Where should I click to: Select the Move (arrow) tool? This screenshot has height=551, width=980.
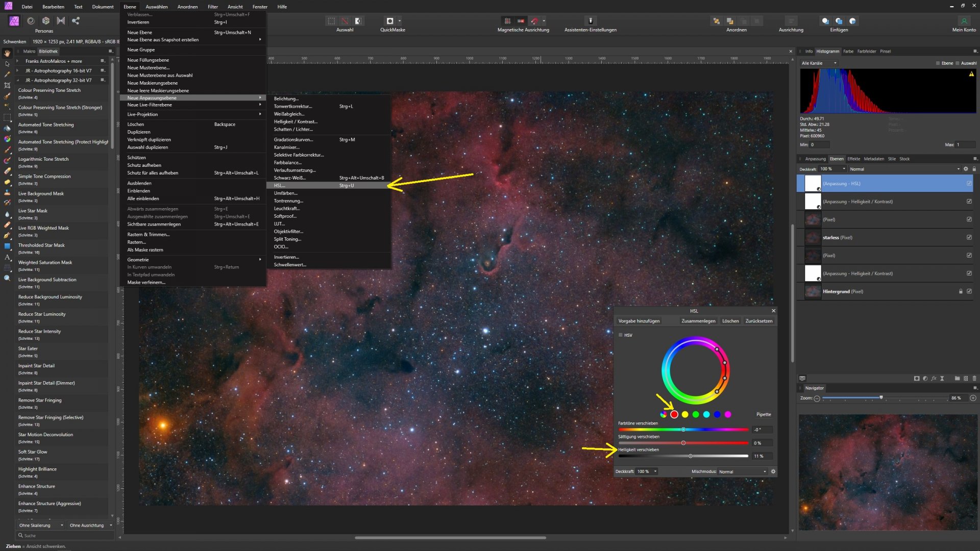click(x=7, y=64)
